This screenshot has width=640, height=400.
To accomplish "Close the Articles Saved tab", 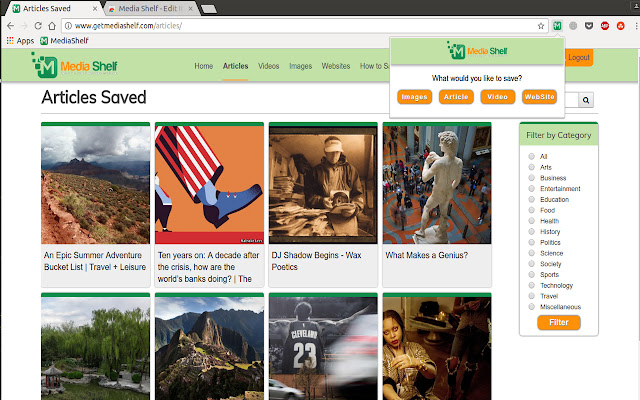I will [x=95, y=8].
